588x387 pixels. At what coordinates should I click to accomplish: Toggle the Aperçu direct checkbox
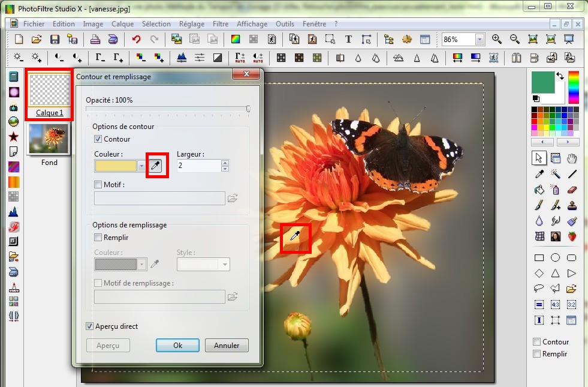click(89, 326)
